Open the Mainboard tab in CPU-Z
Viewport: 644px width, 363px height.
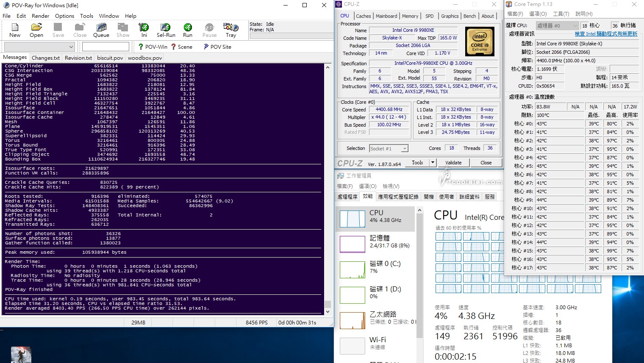pos(386,16)
